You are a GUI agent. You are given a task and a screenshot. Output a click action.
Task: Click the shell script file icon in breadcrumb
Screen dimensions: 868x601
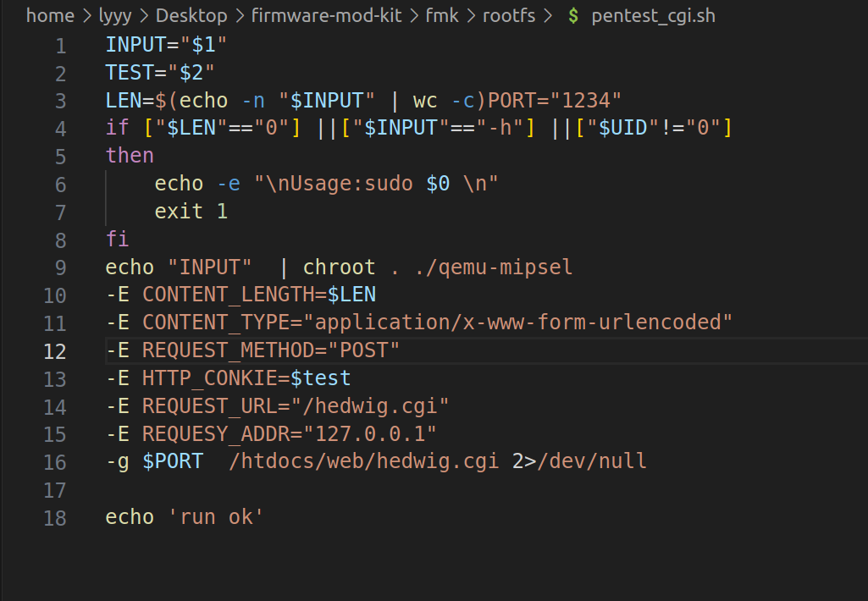click(573, 16)
